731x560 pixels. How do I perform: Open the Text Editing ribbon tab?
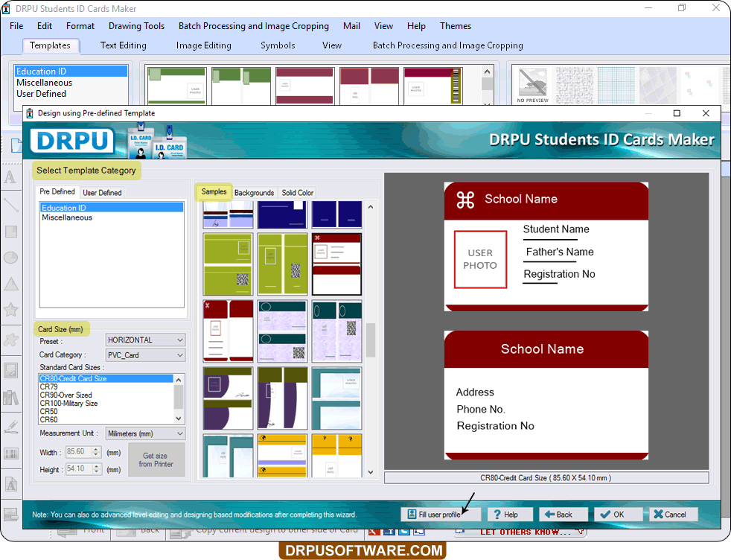pyautogui.click(x=124, y=45)
